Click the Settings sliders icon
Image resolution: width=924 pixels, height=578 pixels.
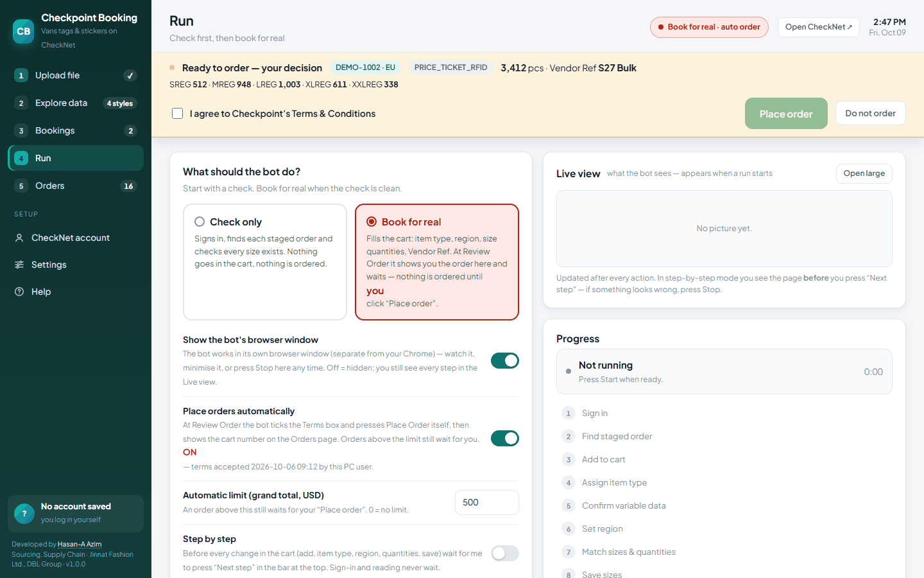click(x=19, y=265)
